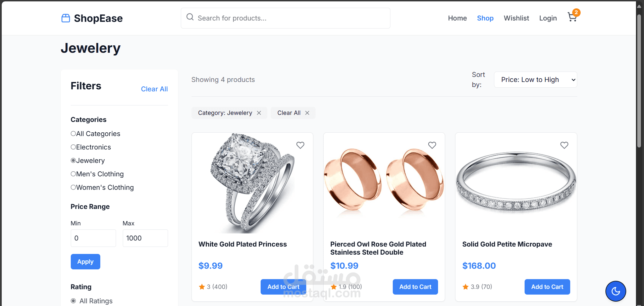Open the Sort by dropdown

535,80
